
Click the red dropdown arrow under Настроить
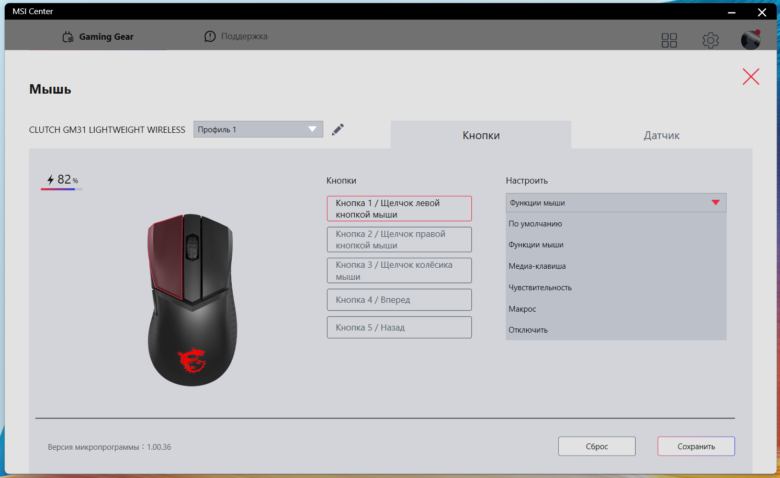click(715, 202)
